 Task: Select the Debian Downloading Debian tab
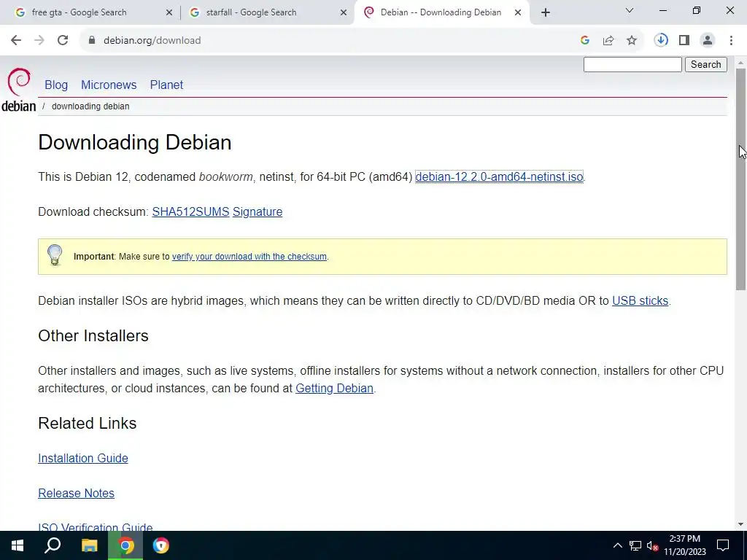pyautogui.click(x=441, y=12)
